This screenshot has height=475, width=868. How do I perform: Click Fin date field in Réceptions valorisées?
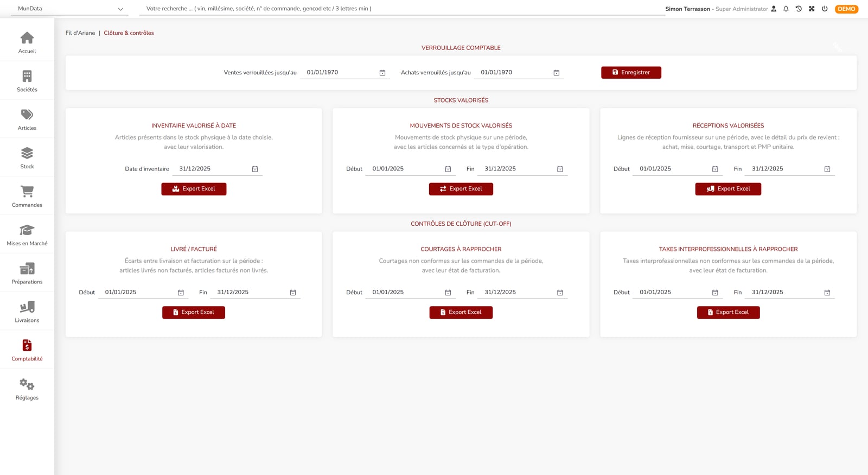point(790,169)
